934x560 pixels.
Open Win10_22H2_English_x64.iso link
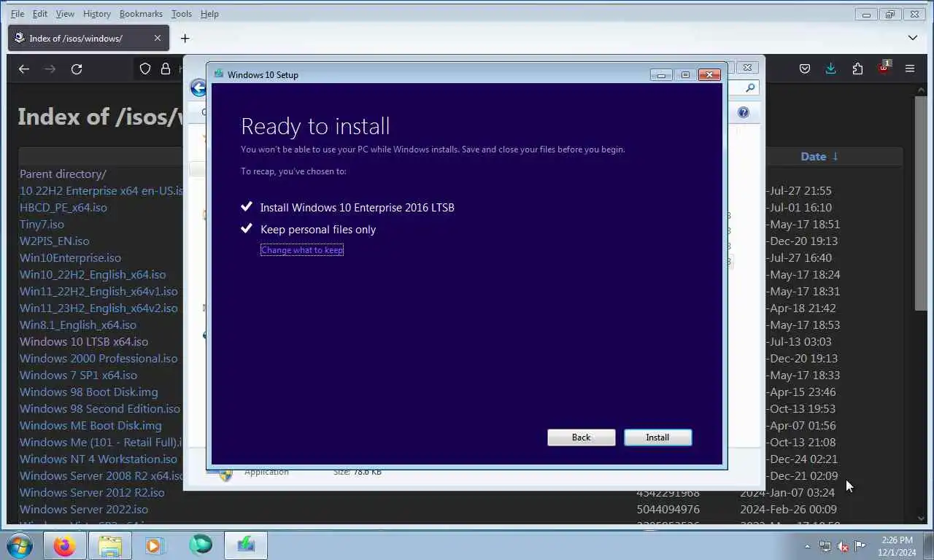(x=93, y=274)
